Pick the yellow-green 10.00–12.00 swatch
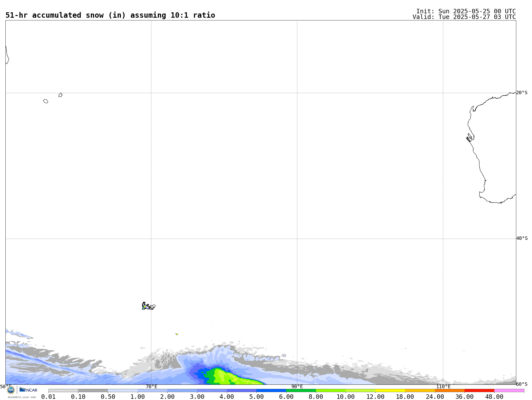The height and width of the screenshot is (400, 532). point(360,391)
